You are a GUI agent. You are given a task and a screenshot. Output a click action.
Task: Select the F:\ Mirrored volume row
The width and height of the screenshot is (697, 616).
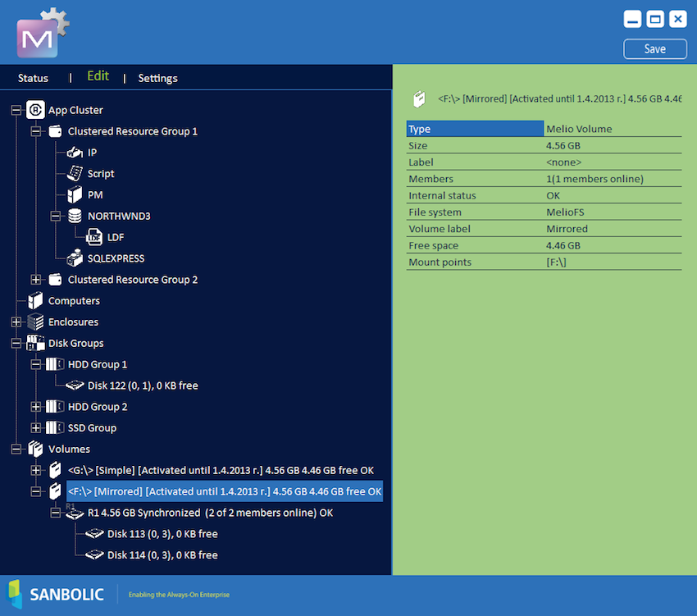click(x=225, y=491)
